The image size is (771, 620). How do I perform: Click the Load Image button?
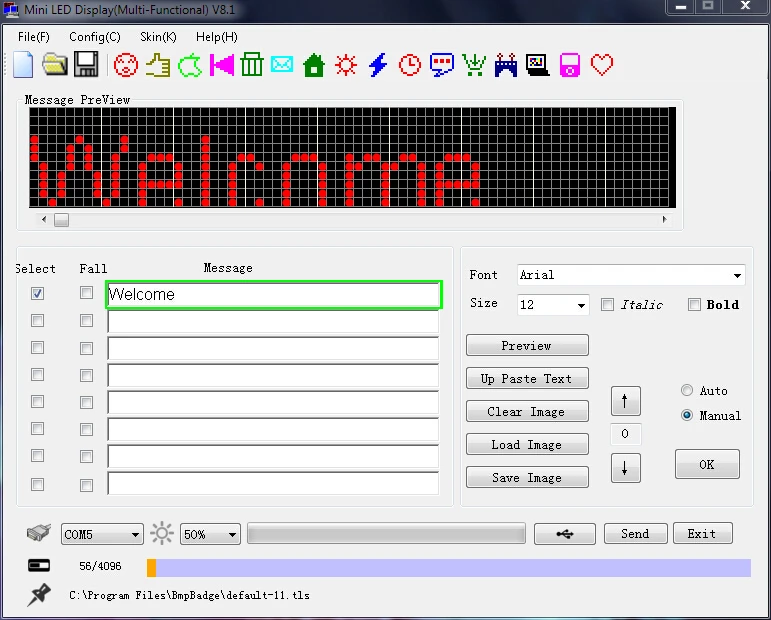(x=527, y=444)
